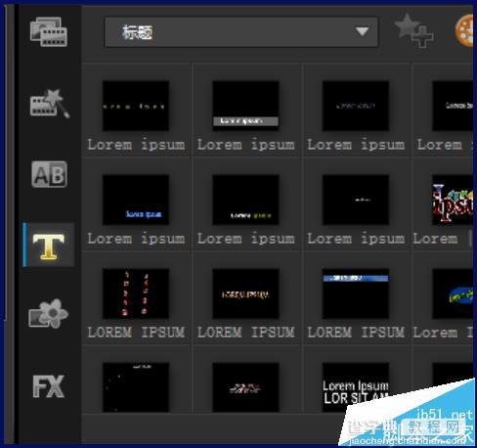Open the FX Filter panel
This screenshot has width=477, height=448.
(49, 386)
